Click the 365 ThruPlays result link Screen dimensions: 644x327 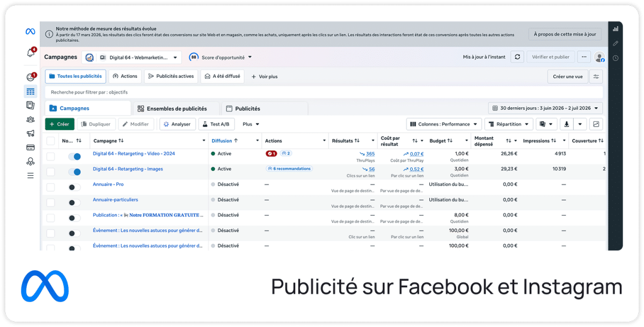coord(370,154)
